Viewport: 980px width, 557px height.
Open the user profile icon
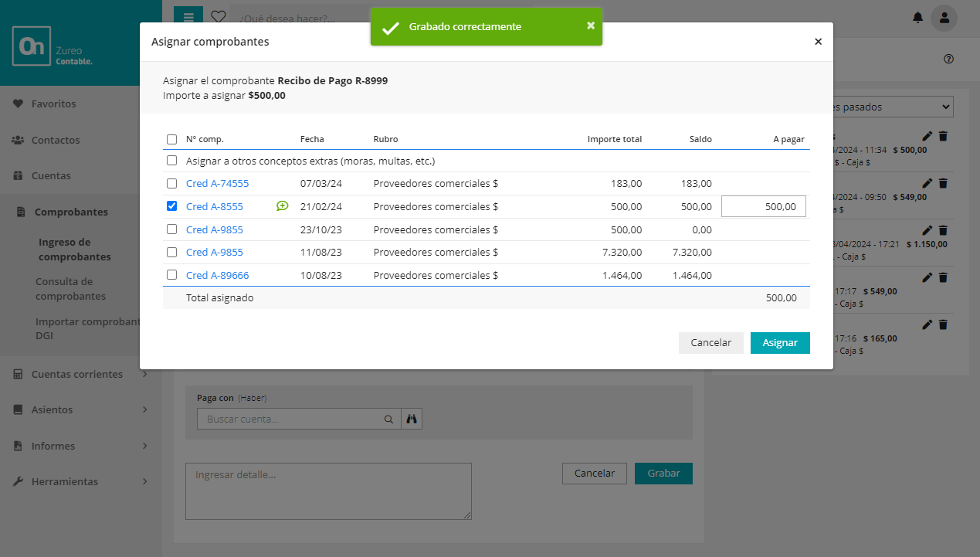click(944, 17)
